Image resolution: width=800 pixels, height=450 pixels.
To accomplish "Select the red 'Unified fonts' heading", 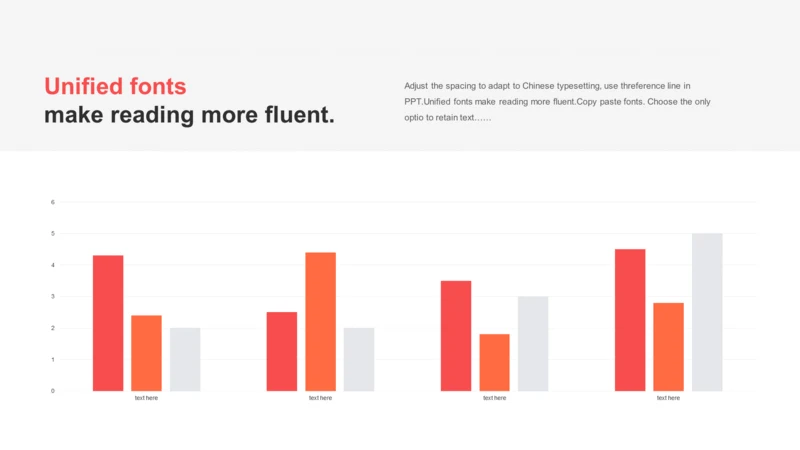I will (x=115, y=86).
